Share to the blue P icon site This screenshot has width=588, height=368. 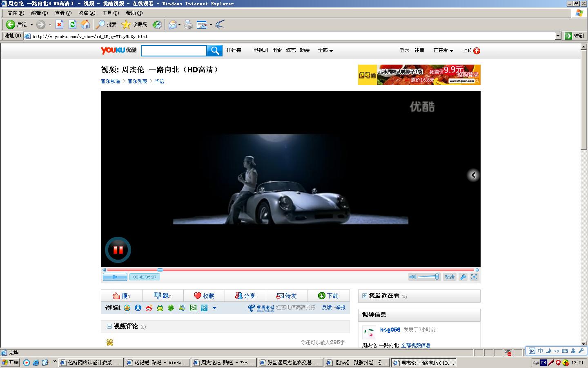click(204, 308)
